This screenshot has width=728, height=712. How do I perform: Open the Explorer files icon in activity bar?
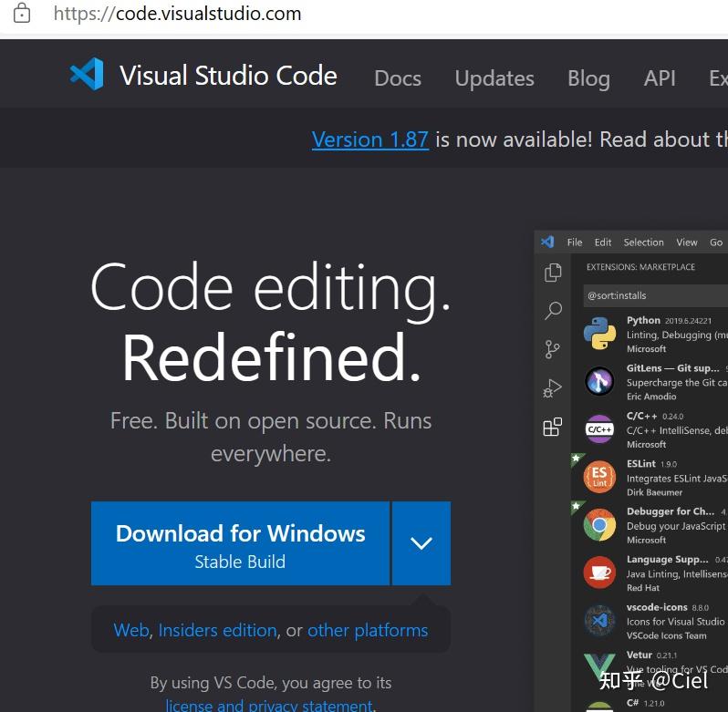coord(553,273)
